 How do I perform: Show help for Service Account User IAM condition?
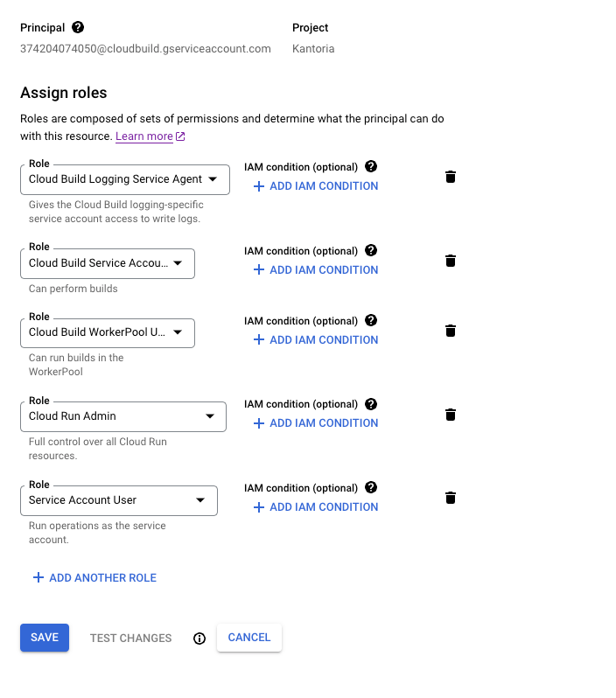pyautogui.click(x=371, y=488)
